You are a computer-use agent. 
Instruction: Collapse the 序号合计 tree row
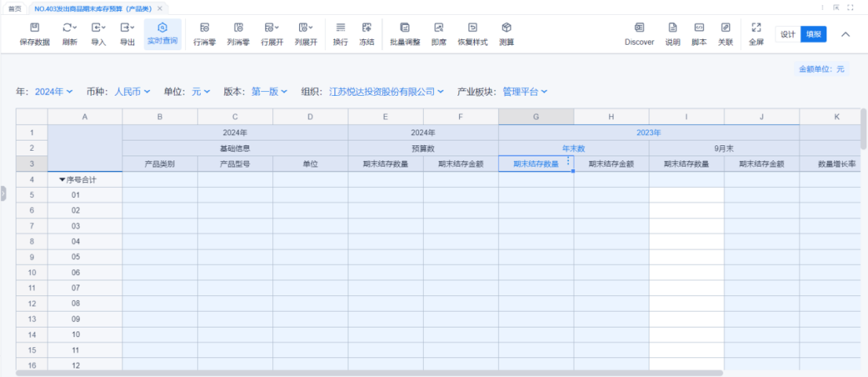tap(63, 180)
